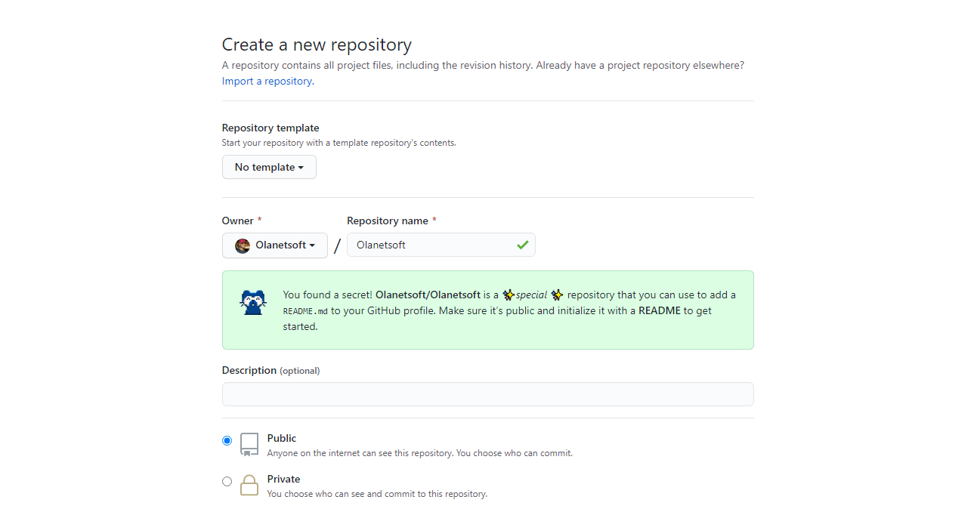This screenshot has height=509, width=980.
Task: Click the green checkmark in repository name field
Action: 522,245
